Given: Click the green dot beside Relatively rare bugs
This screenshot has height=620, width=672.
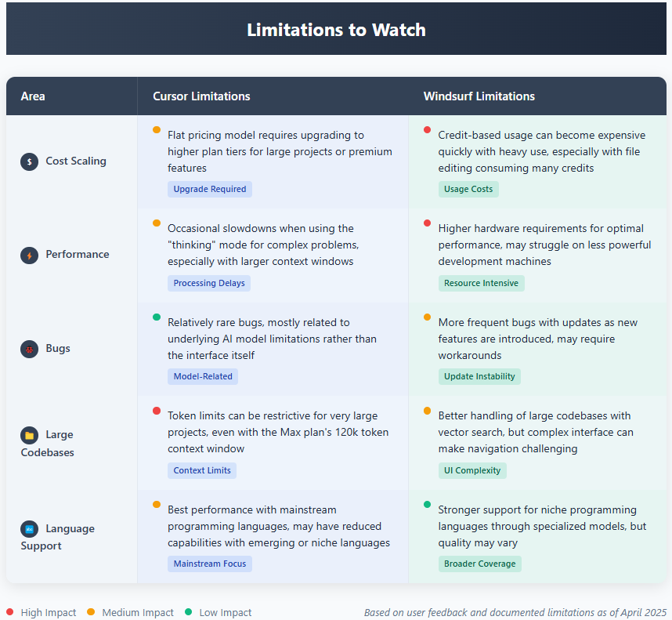Looking at the screenshot, I should tap(157, 317).
